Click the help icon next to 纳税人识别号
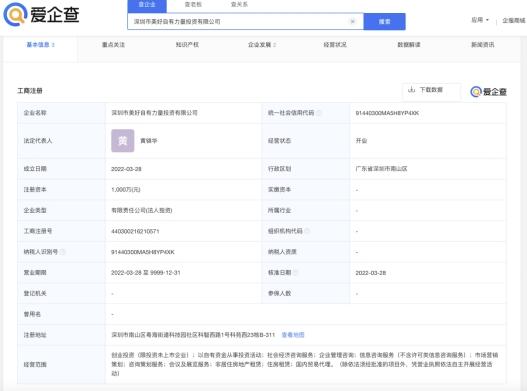 pos(63,252)
